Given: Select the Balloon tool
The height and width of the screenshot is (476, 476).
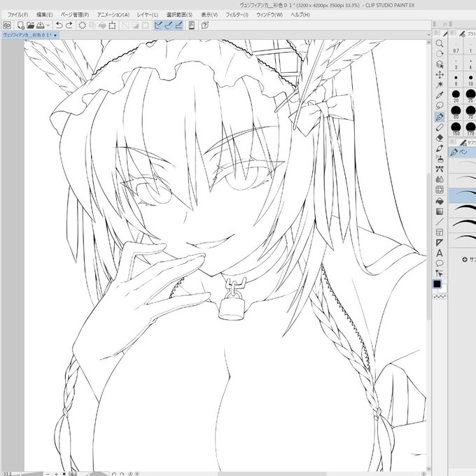Looking at the screenshot, I should point(440,263).
